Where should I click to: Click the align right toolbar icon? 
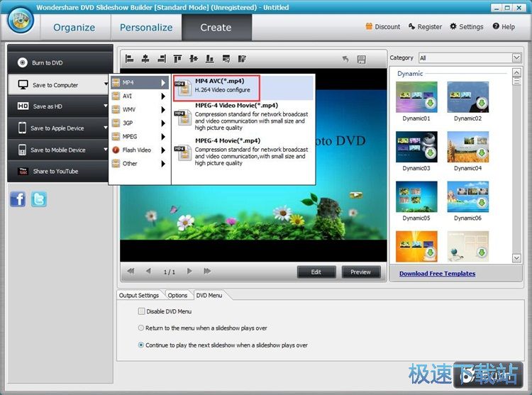pos(162,59)
